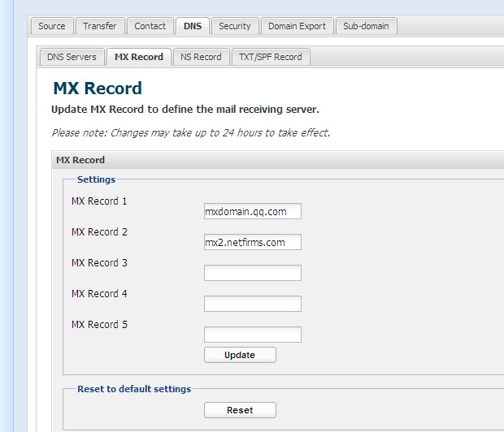Open the Domain Export tab
Screen dimensions: 504x432
click(298, 26)
